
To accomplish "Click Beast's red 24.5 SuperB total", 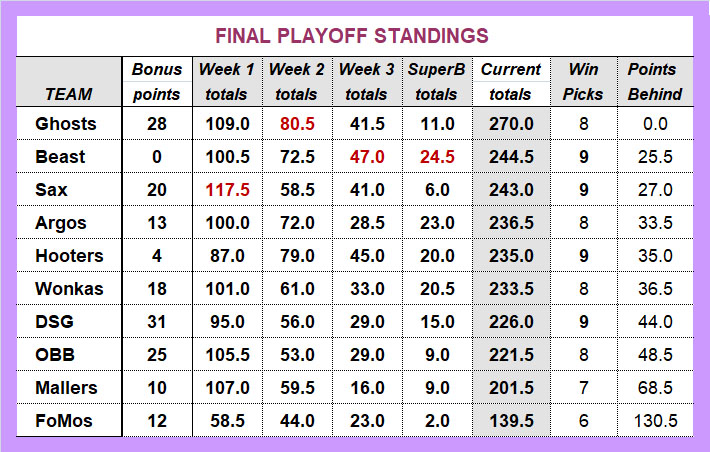I will tap(437, 157).
